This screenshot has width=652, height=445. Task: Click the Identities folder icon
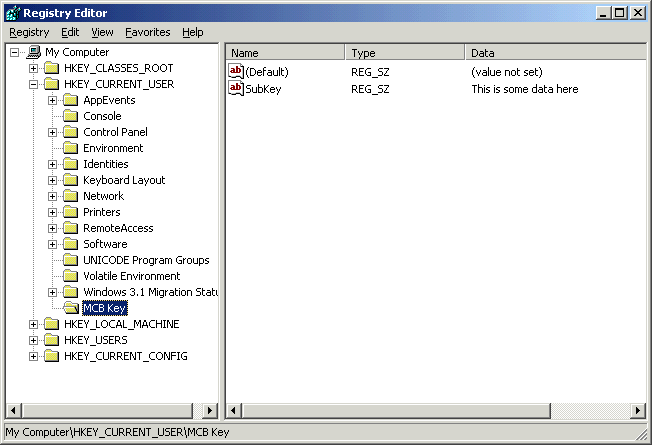(x=71, y=164)
